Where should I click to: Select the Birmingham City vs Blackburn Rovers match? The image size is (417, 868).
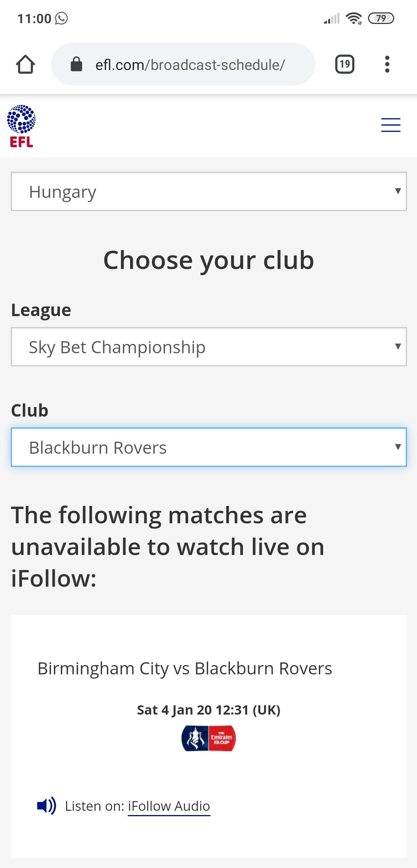185,668
